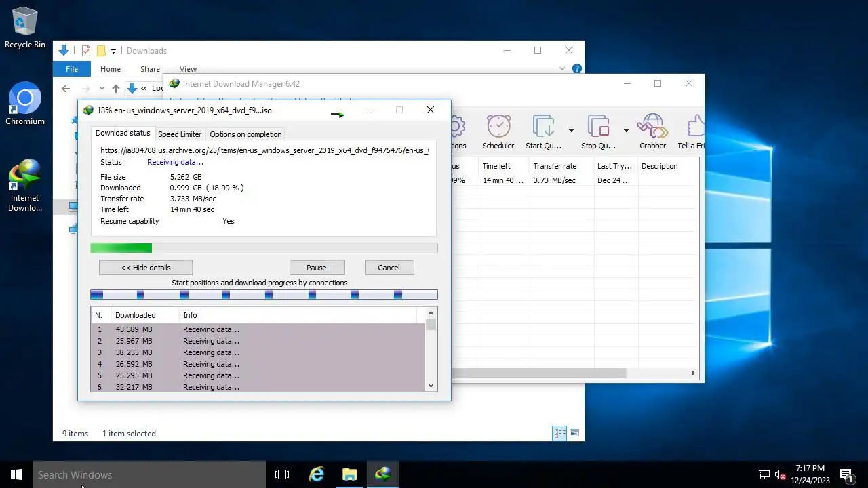Expand the Explorer ribbon chevron

tap(562, 68)
